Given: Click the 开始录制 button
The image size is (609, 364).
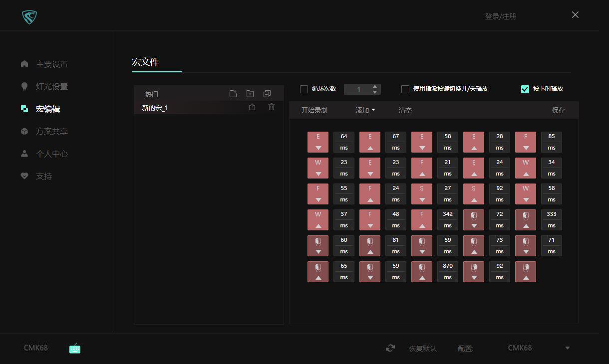Looking at the screenshot, I should (314, 110).
